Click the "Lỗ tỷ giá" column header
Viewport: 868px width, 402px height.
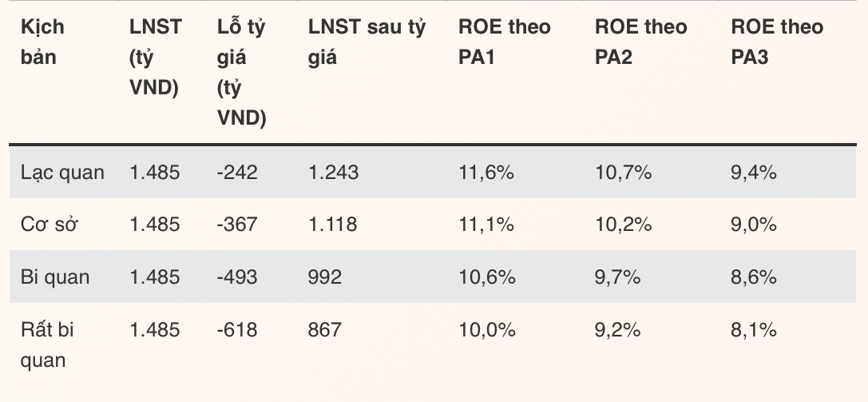(x=241, y=72)
